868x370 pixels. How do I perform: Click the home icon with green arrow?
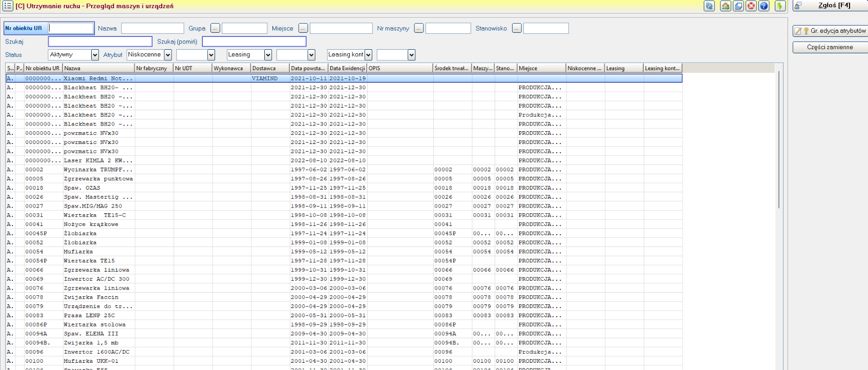coord(726,6)
